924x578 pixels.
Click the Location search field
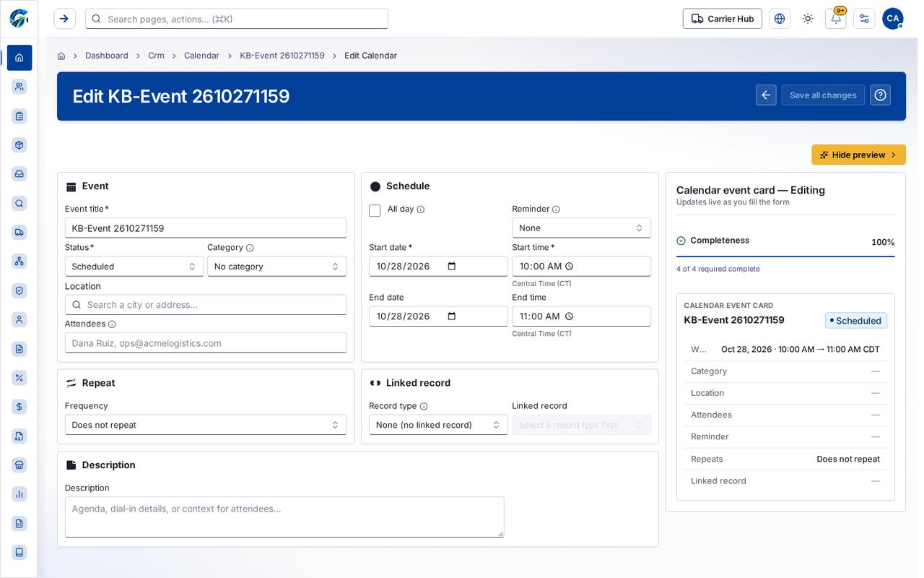(206, 305)
